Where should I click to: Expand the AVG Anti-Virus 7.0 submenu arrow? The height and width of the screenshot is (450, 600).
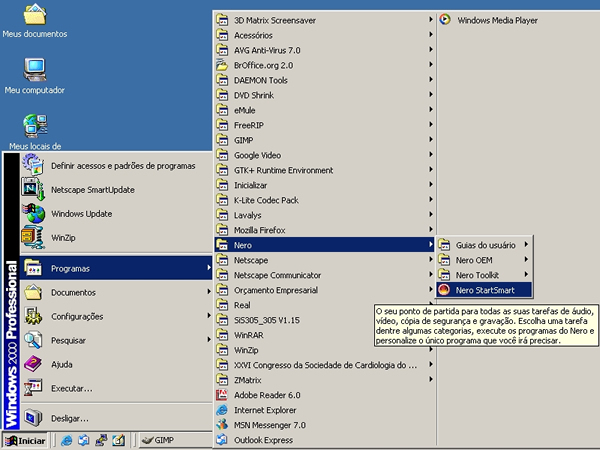click(430, 50)
